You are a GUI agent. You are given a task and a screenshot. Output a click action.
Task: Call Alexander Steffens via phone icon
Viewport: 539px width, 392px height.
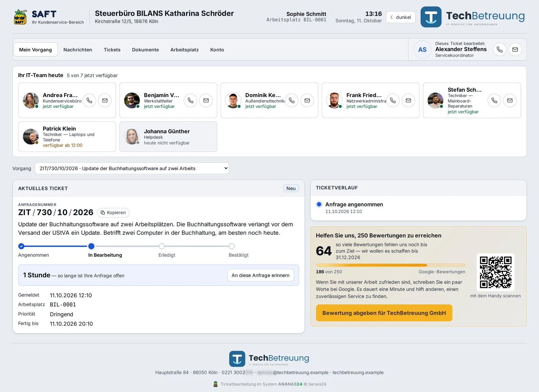[x=499, y=49]
